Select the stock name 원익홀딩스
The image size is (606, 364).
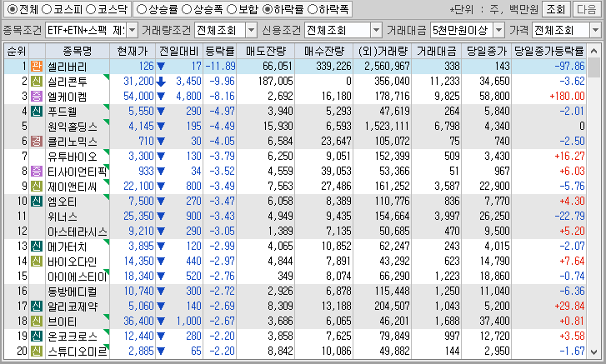pos(73,127)
